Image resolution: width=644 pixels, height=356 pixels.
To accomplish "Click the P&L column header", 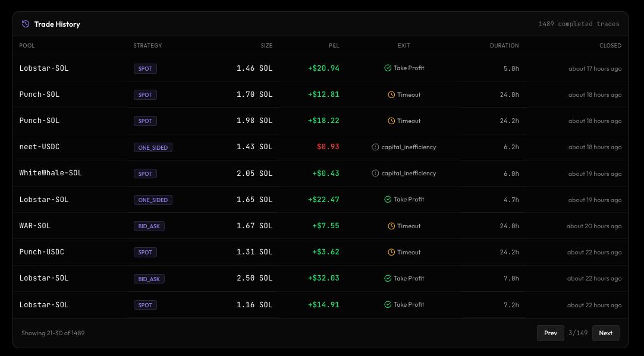I will [x=334, y=46].
